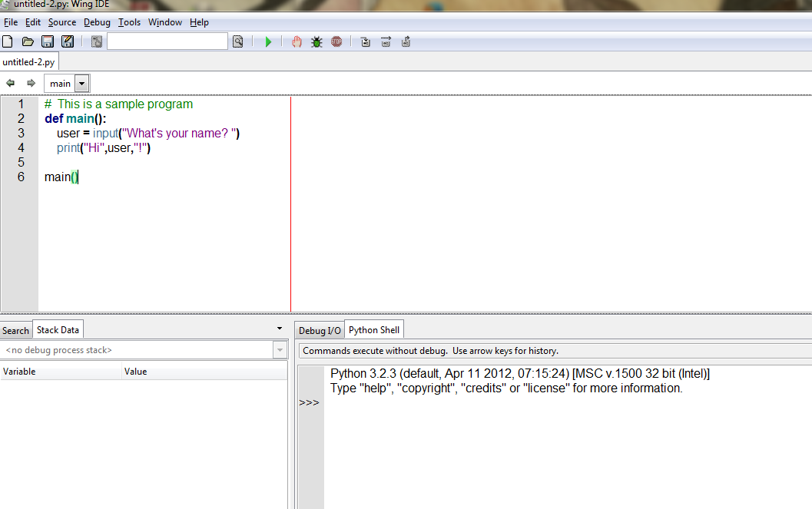812x509 pixels.
Task: Switch to the Debug I/O tab
Action: click(x=320, y=331)
